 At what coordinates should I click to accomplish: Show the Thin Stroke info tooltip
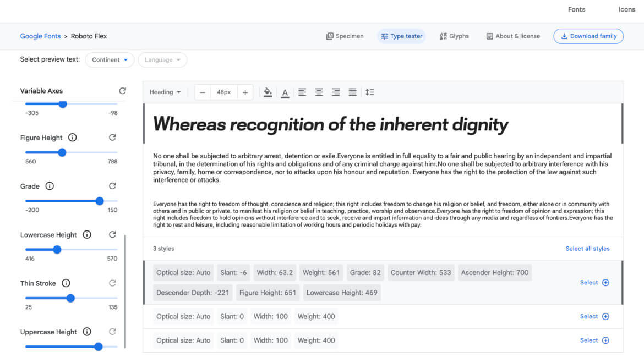(x=66, y=283)
